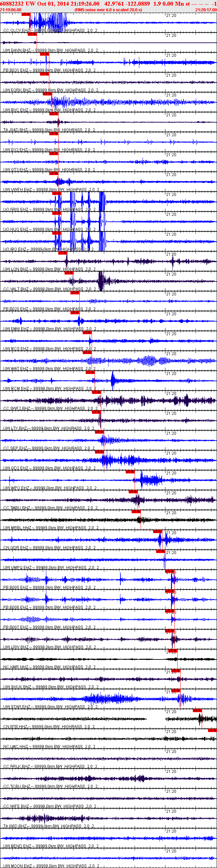This screenshot has width=217, height=868.
Task: Select the UW.MOON EHZ station label
Action: click(x=18, y=866)
